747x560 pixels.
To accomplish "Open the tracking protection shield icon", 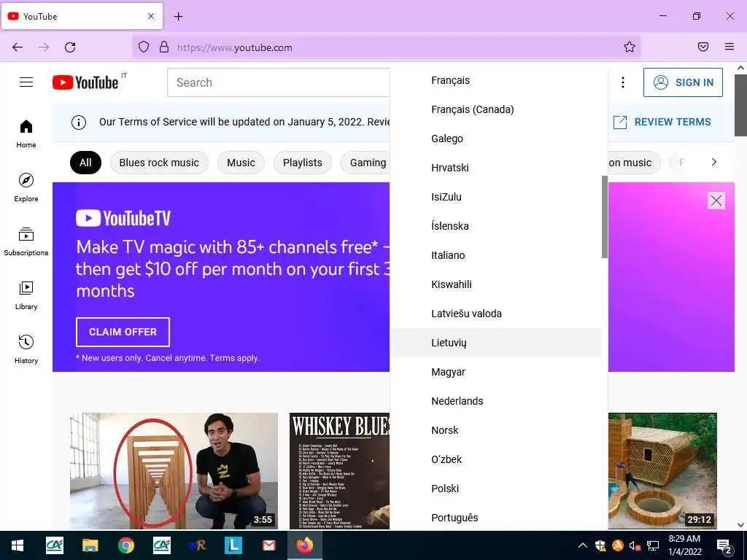I will pyautogui.click(x=144, y=47).
